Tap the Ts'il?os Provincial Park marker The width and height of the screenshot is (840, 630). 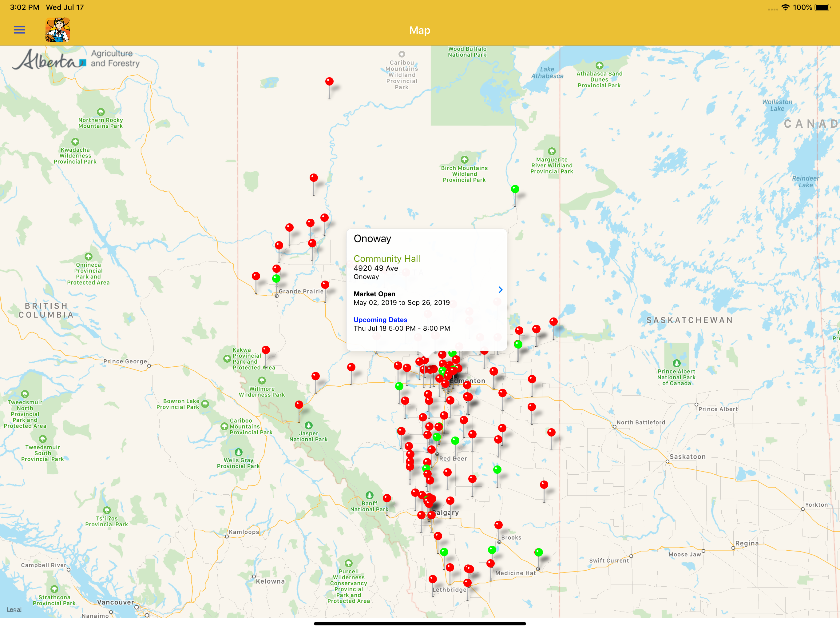pyautogui.click(x=107, y=510)
